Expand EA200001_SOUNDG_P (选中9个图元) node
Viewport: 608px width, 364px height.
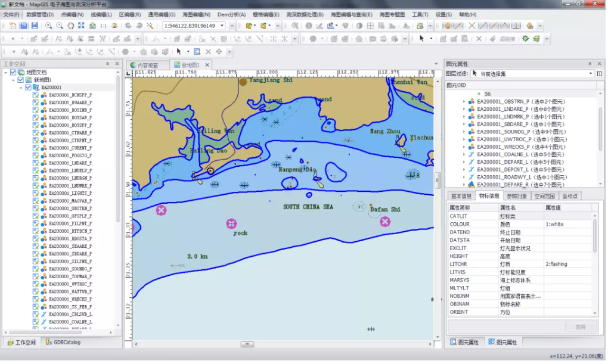click(464, 132)
